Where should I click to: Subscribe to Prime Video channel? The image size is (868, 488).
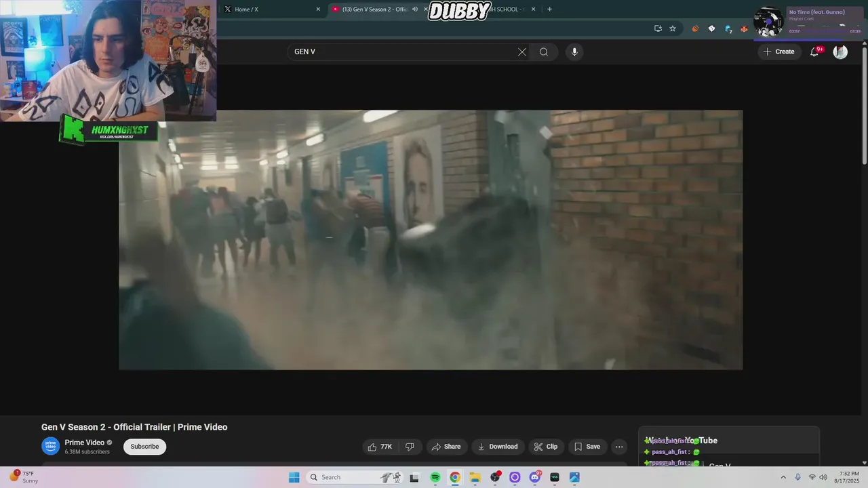(x=144, y=447)
